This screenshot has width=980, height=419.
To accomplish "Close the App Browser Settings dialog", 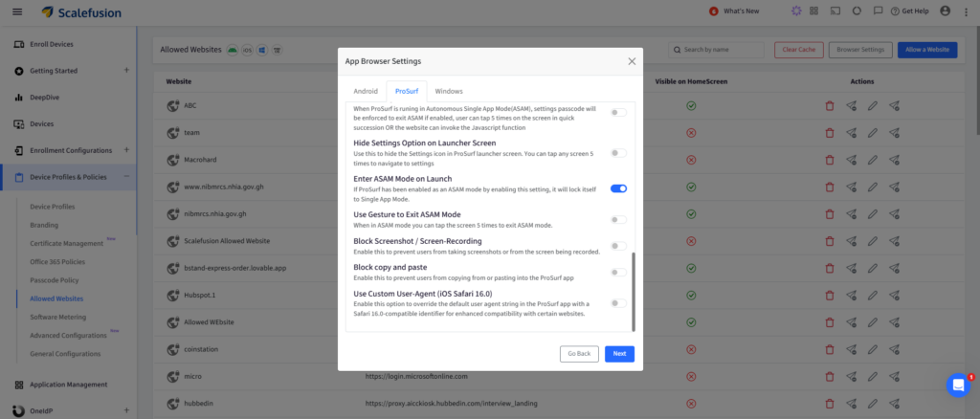I will (632, 61).
